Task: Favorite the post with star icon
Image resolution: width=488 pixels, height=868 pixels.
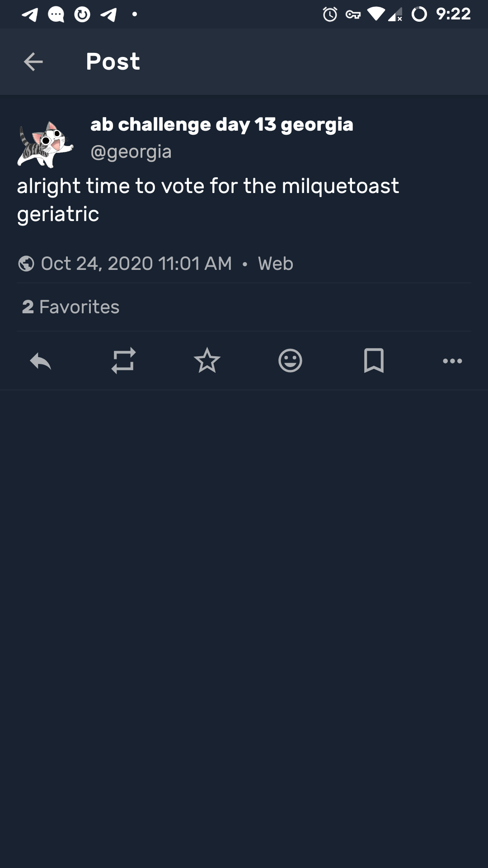Action: point(207,361)
